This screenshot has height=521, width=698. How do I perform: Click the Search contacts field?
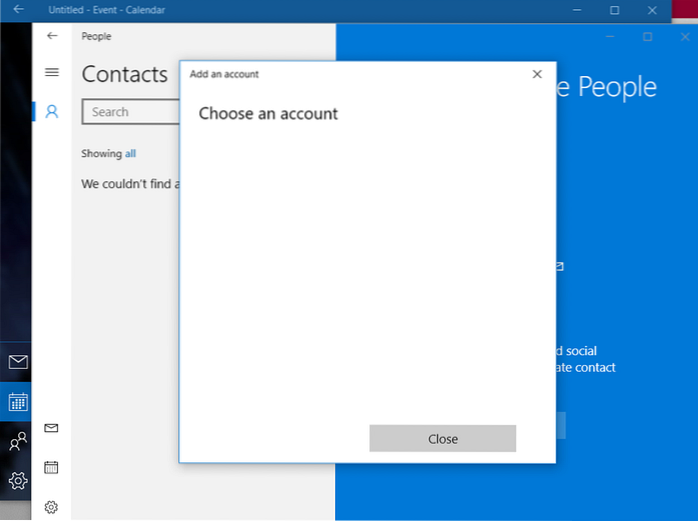[130, 112]
